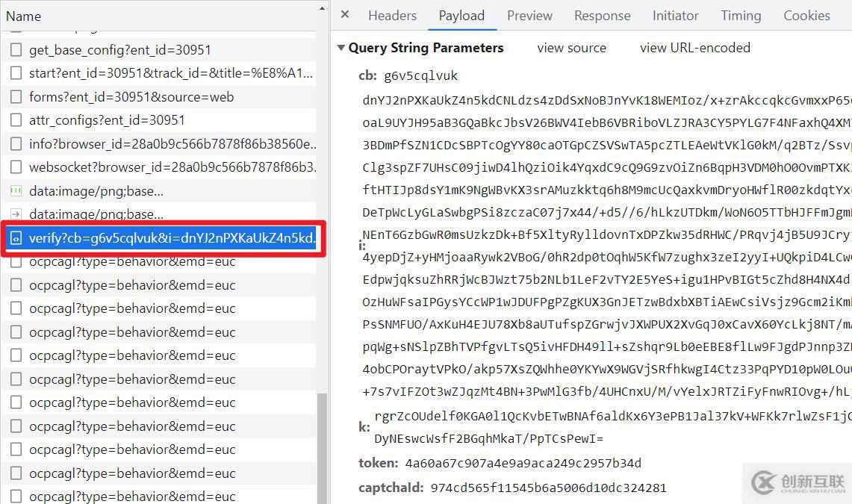Switch to the Initiator tab
This screenshot has height=504, width=852.
[676, 16]
